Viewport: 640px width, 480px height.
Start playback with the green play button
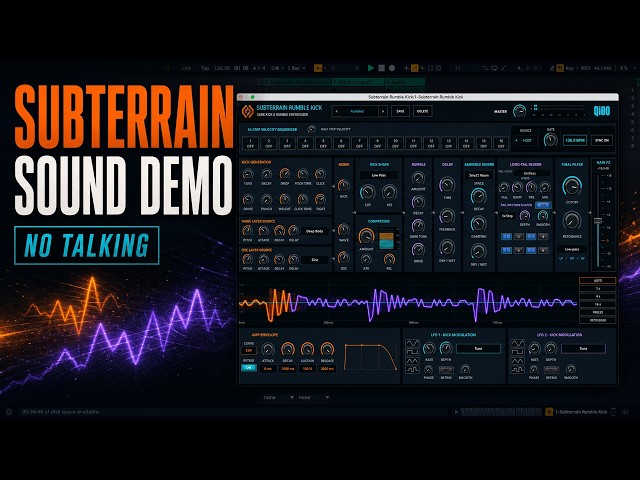click(371, 68)
